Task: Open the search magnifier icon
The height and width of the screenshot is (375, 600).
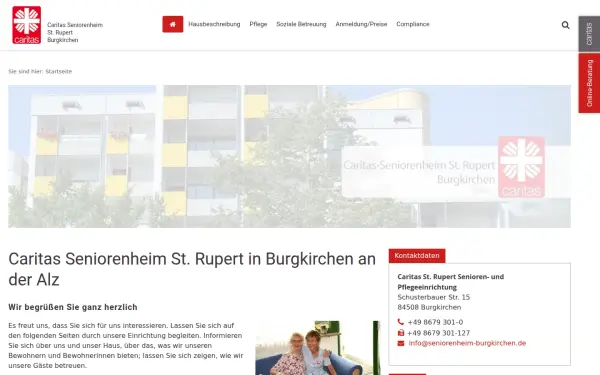Action: click(565, 25)
